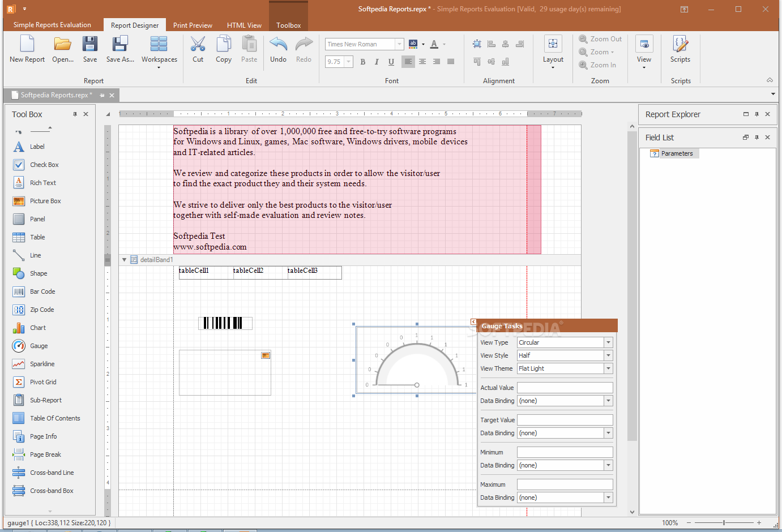
Task: Select the Bar Code tool
Action: point(34,291)
